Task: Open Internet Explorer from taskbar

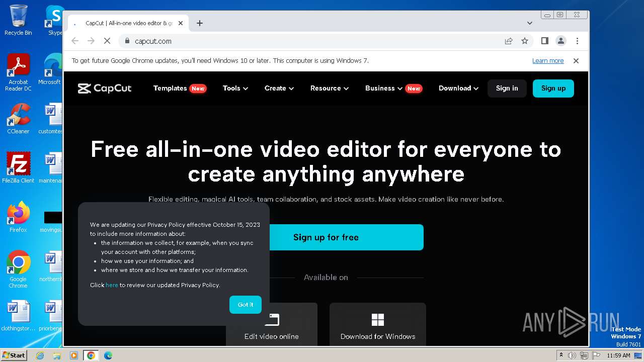Action: tap(40, 355)
